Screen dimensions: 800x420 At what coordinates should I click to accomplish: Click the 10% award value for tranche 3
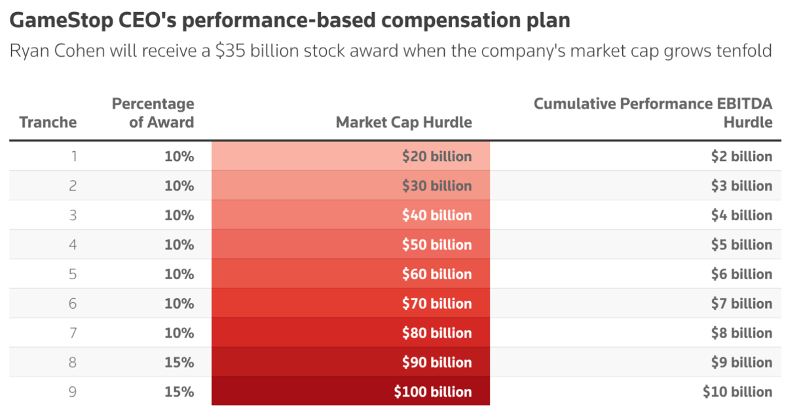(x=179, y=215)
